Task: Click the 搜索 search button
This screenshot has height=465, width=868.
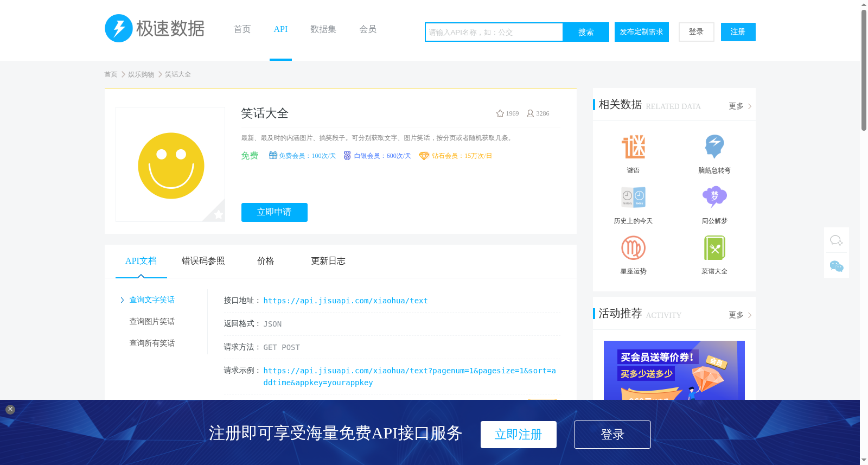Action: pyautogui.click(x=586, y=32)
